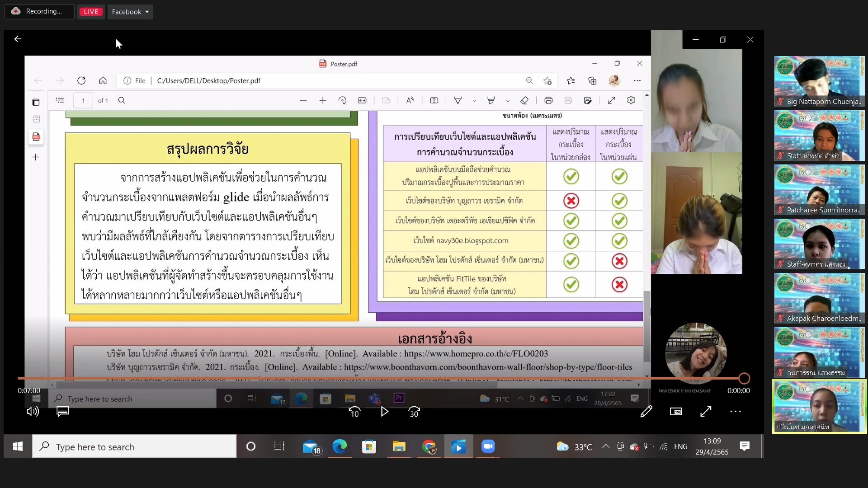The height and width of the screenshot is (488, 868).
Task: Seek using the video progress handle
Action: [744, 378]
